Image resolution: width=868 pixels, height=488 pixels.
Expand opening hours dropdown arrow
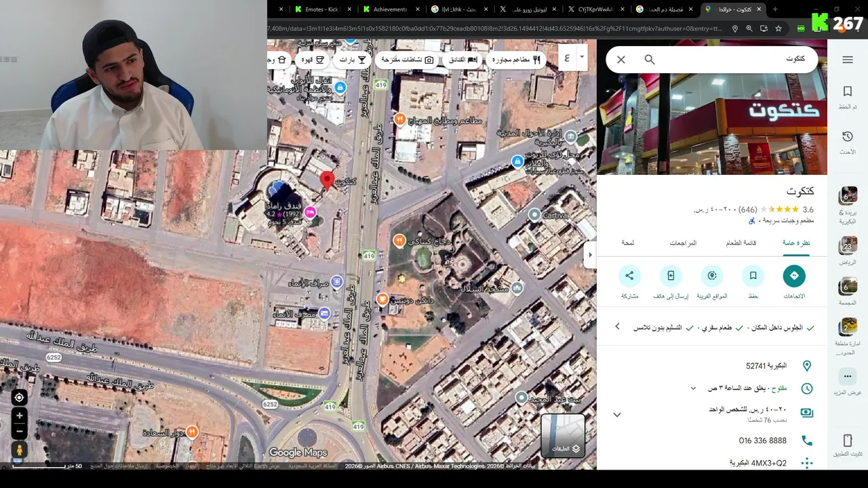click(693, 388)
